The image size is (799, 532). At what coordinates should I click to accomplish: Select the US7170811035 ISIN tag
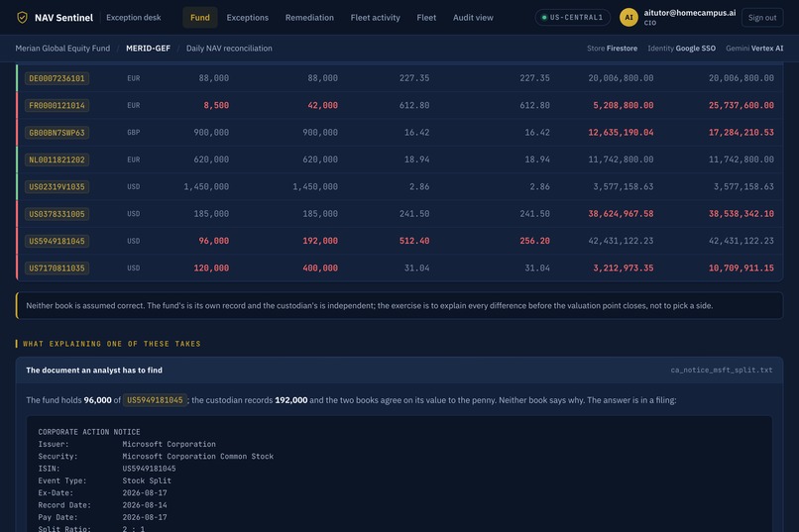(x=57, y=268)
